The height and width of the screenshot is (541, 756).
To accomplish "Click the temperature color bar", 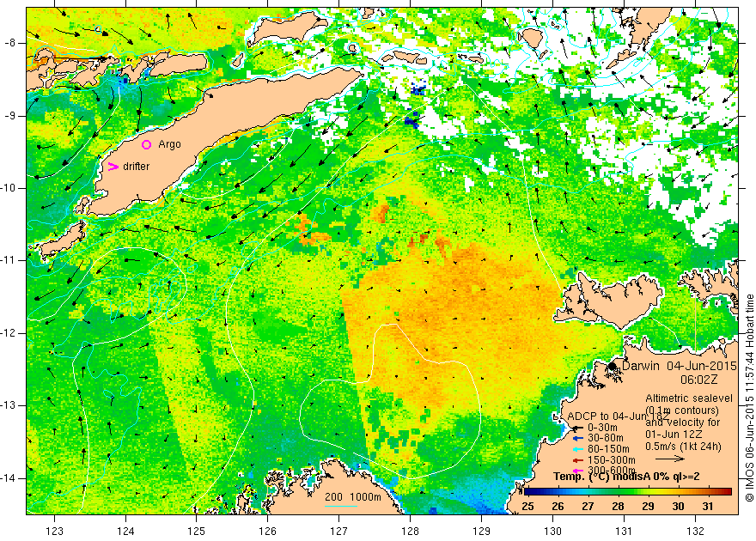I will [628, 491].
